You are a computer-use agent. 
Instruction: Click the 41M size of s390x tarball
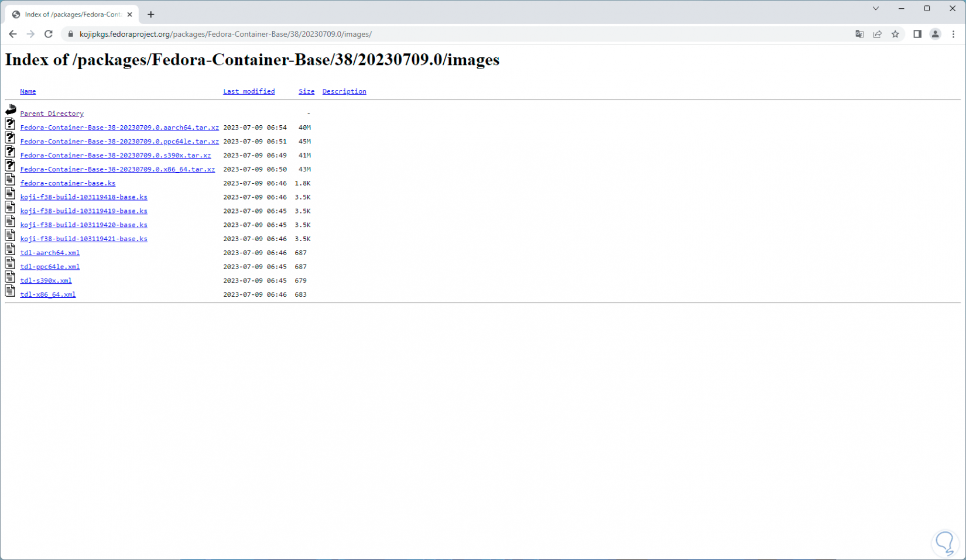[x=304, y=156]
